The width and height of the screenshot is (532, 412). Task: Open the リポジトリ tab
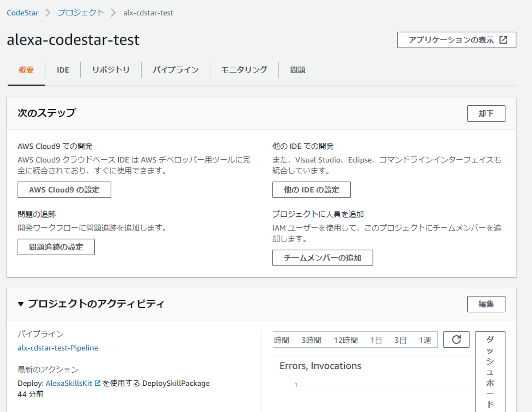coord(111,70)
